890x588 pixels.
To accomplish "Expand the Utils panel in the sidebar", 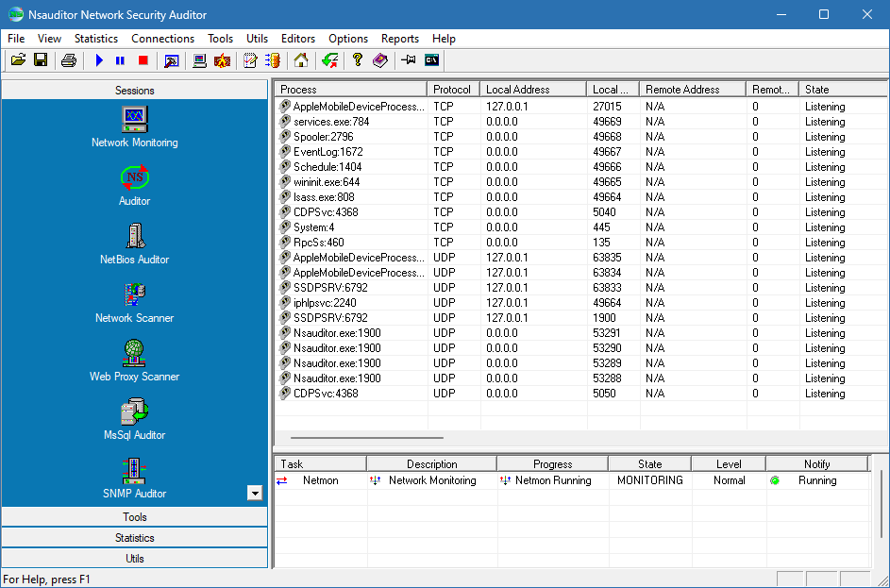I will (x=135, y=559).
